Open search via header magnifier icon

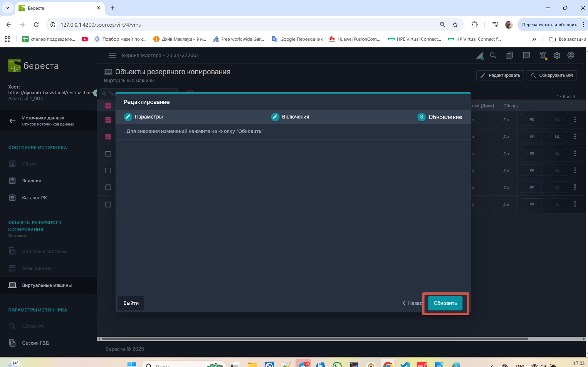[x=493, y=56]
